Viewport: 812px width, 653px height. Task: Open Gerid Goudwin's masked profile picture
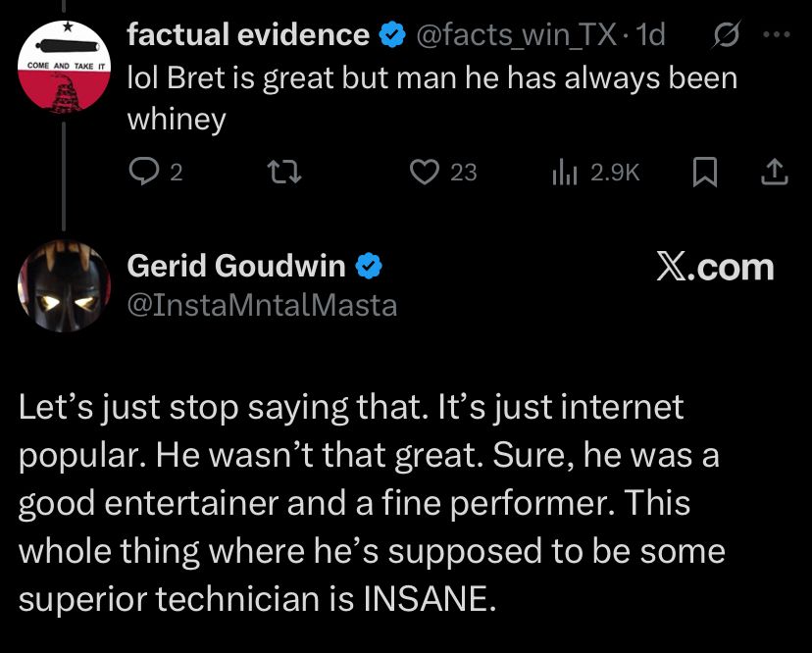click(x=64, y=284)
